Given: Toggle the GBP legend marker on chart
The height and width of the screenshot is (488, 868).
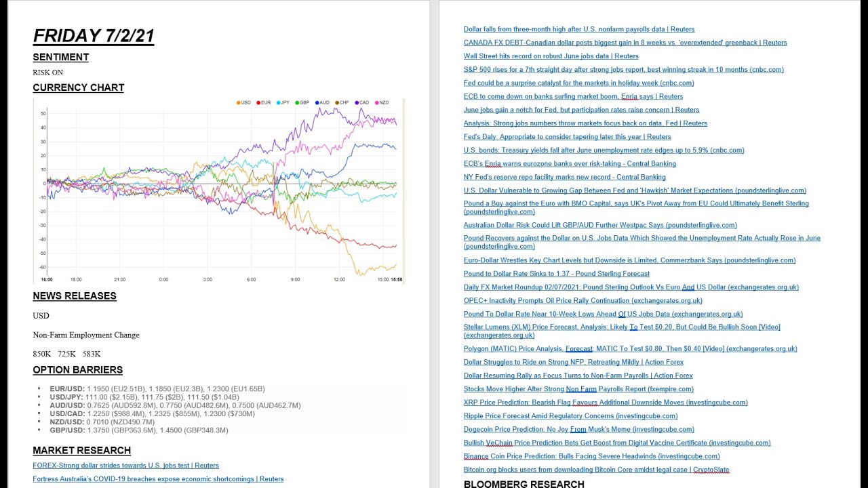Looking at the screenshot, I should coord(302,102).
